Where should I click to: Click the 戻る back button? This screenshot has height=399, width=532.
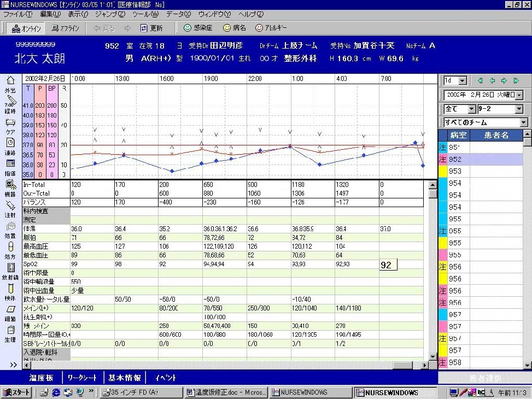pos(104,28)
